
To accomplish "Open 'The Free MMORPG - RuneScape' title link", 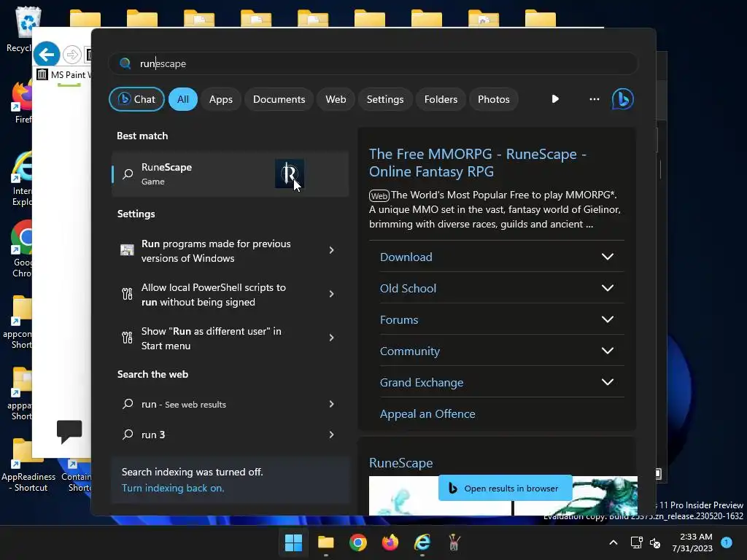I will point(478,163).
